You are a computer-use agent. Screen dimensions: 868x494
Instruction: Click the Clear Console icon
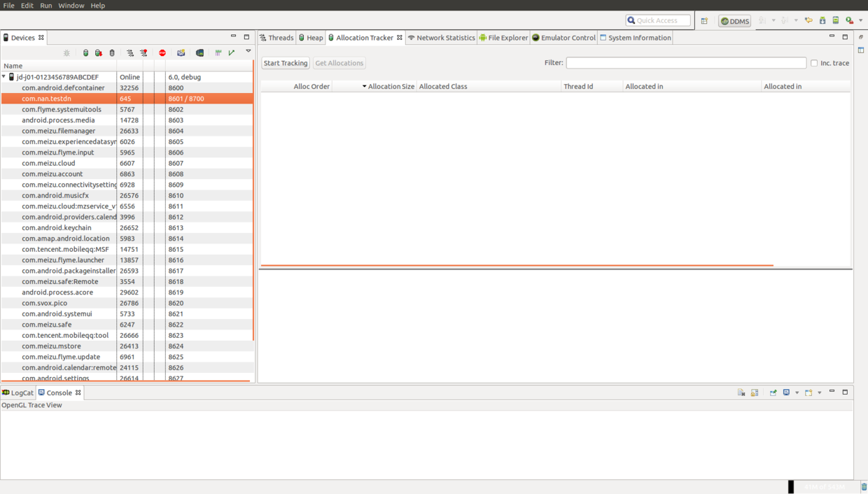741,393
